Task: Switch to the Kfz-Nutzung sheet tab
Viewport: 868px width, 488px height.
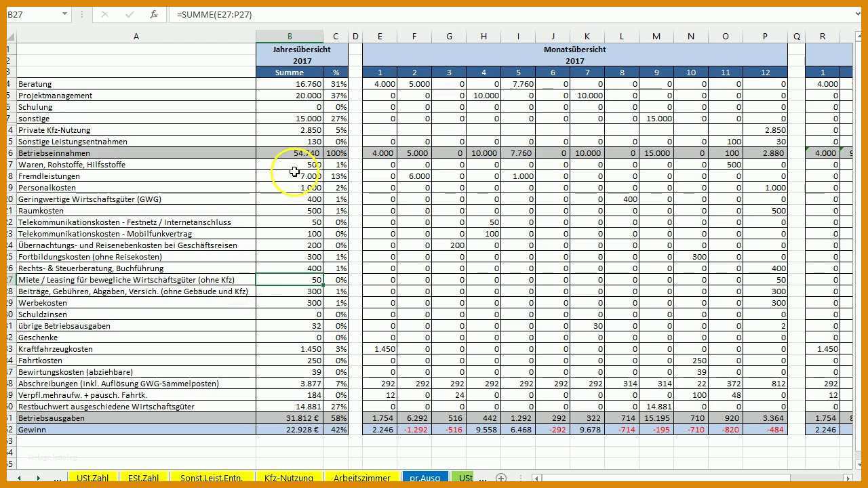Action: pos(288,478)
